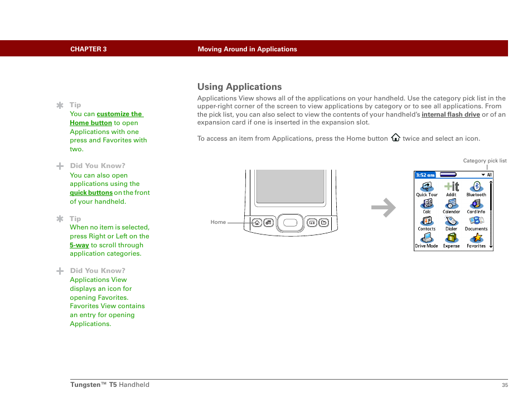Image resolution: width=532 pixels, height=412 pixels.
Task: Click the second quick button beside Home on the device
Action: pos(268,223)
